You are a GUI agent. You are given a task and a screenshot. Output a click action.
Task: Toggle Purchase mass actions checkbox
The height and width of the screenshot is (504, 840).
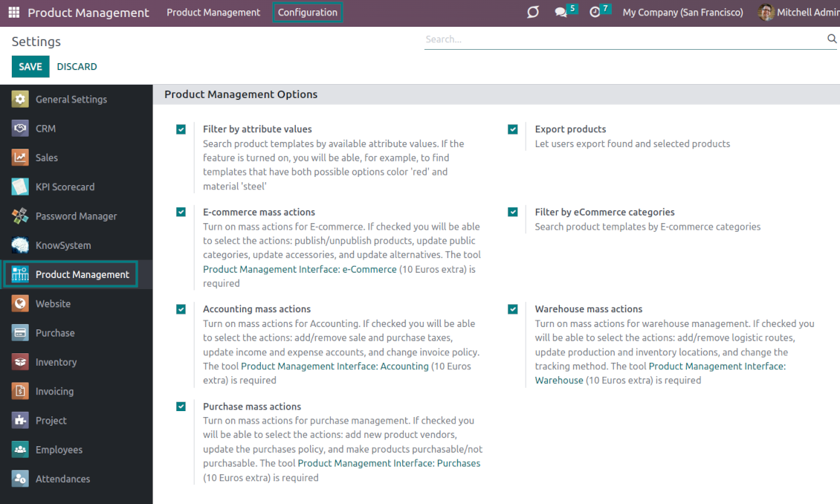(x=181, y=407)
